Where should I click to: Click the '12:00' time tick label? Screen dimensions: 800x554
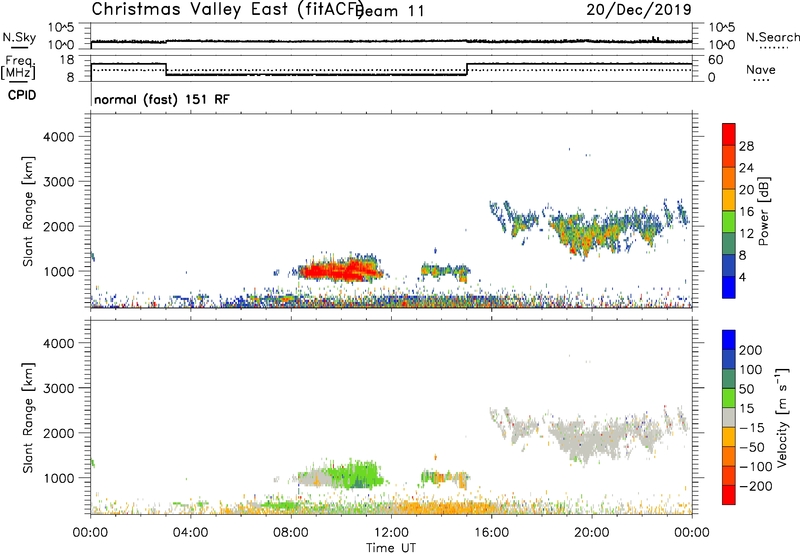(x=391, y=533)
